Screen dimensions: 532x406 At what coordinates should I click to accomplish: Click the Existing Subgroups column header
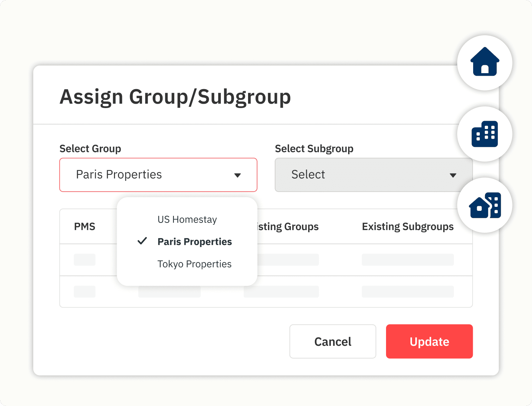(407, 227)
